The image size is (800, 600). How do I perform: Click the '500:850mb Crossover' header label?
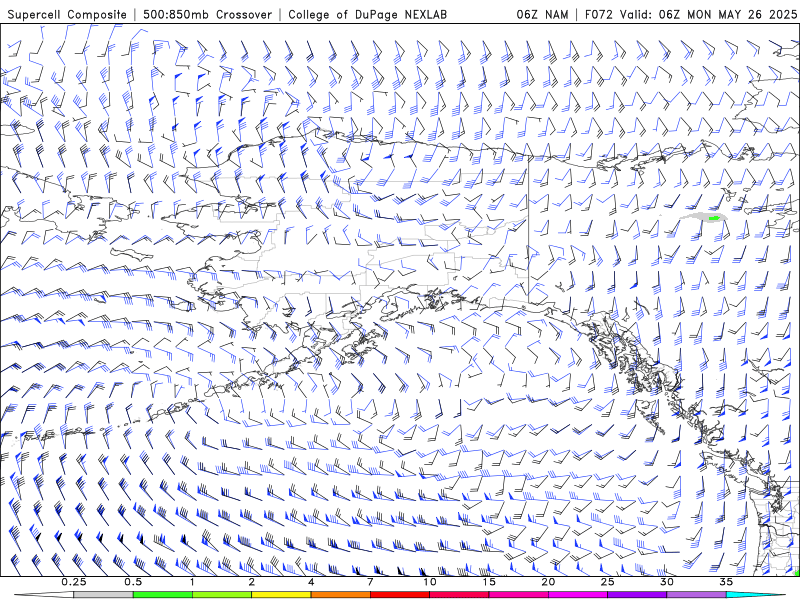[208, 14]
